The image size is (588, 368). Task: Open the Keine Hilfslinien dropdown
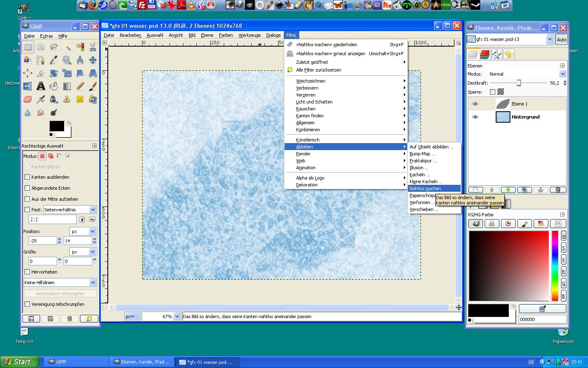click(60, 283)
